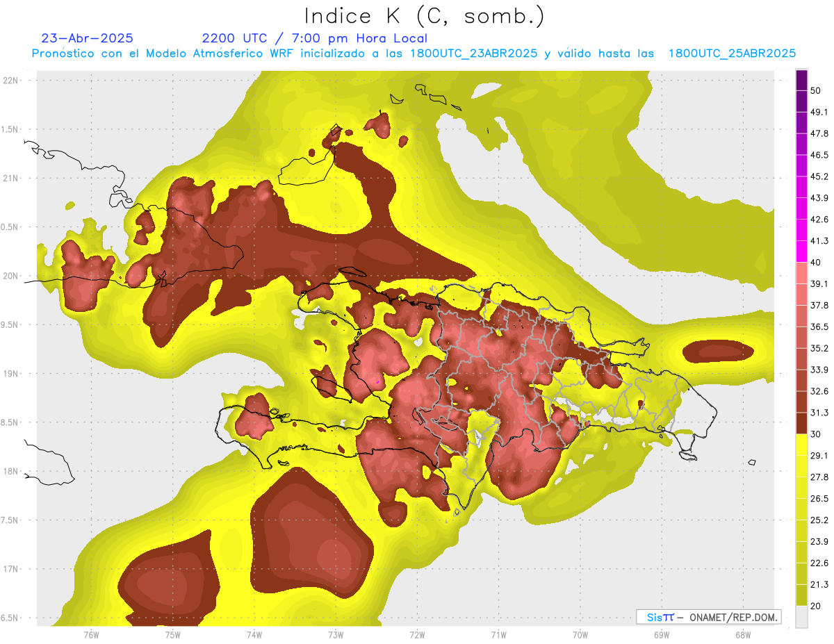Click the "22N" latitude label
Image resolution: width=834 pixels, height=644 pixels.
(x=10, y=80)
